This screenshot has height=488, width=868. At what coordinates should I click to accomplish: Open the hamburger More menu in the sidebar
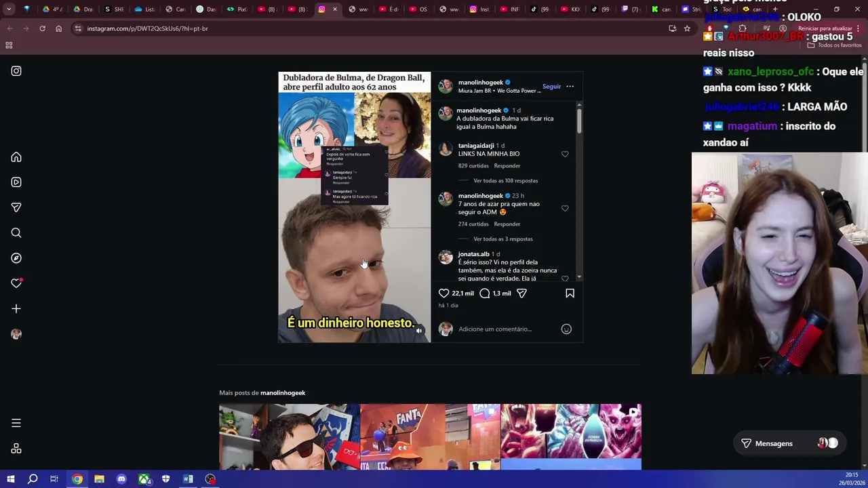pos(16,423)
